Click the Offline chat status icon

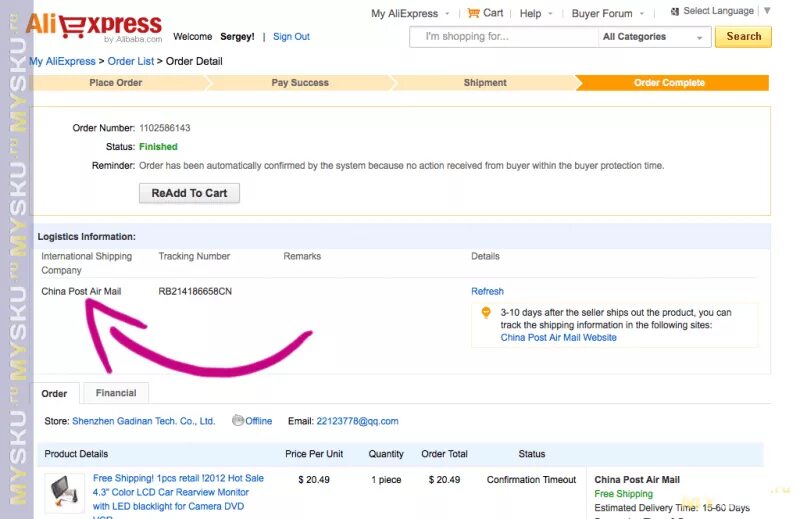tap(238, 421)
